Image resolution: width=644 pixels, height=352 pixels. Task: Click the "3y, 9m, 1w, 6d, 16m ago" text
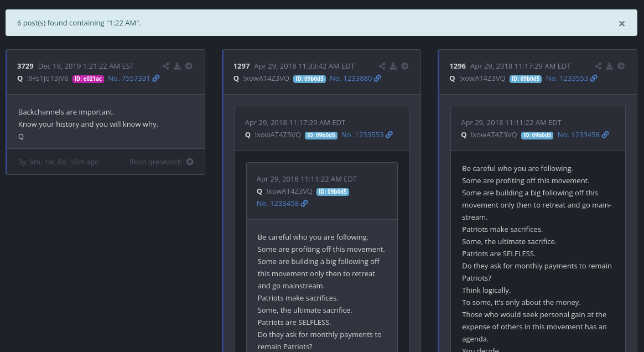(58, 162)
